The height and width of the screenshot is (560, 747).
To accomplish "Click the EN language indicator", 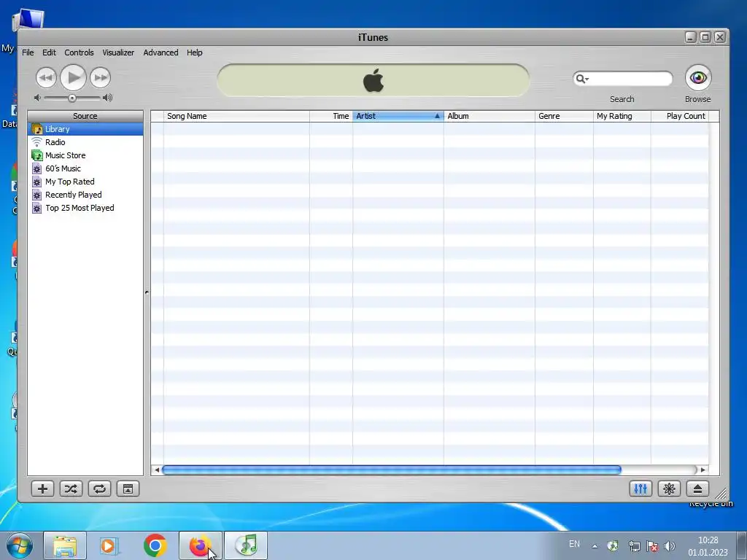I will click(575, 544).
